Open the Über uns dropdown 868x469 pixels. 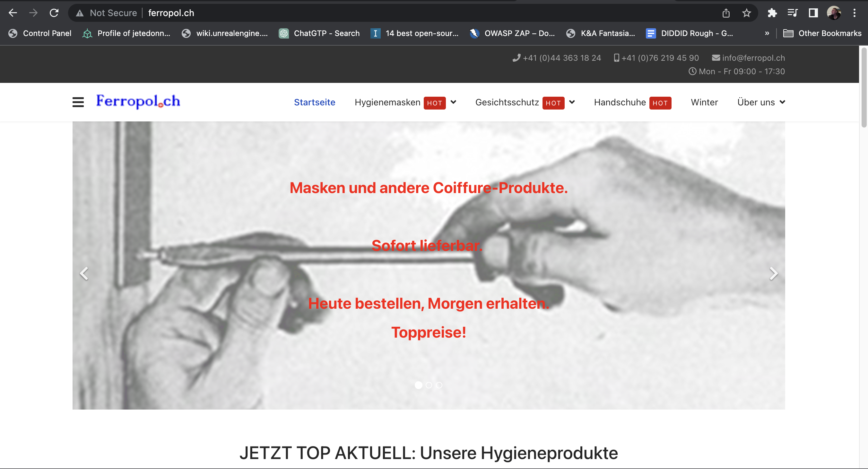(760, 102)
